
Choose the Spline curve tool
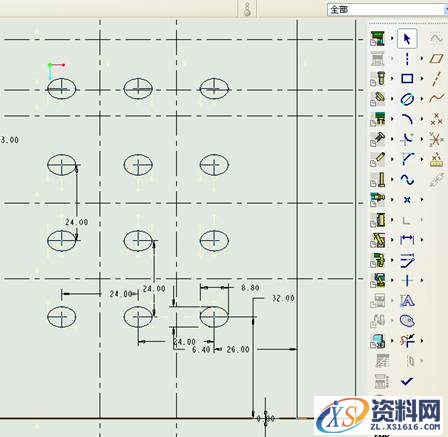point(407,180)
